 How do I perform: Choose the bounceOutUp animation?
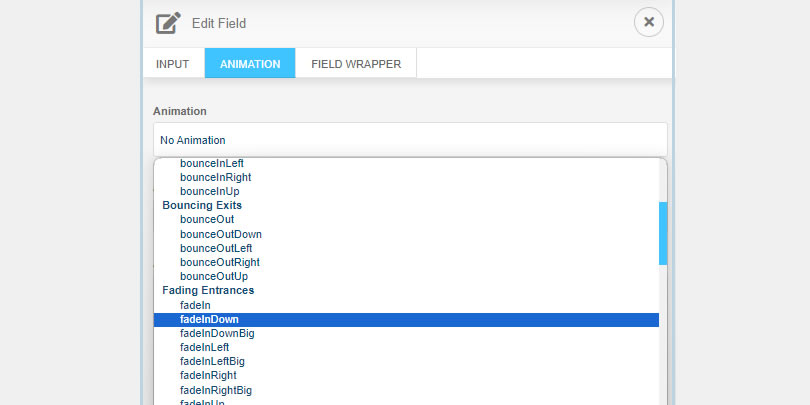pos(406,276)
